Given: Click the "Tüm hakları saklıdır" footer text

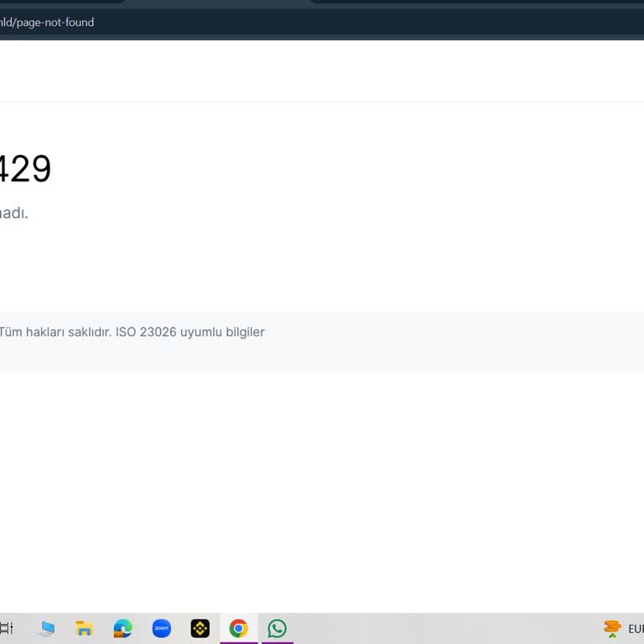Looking at the screenshot, I should point(55,332).
